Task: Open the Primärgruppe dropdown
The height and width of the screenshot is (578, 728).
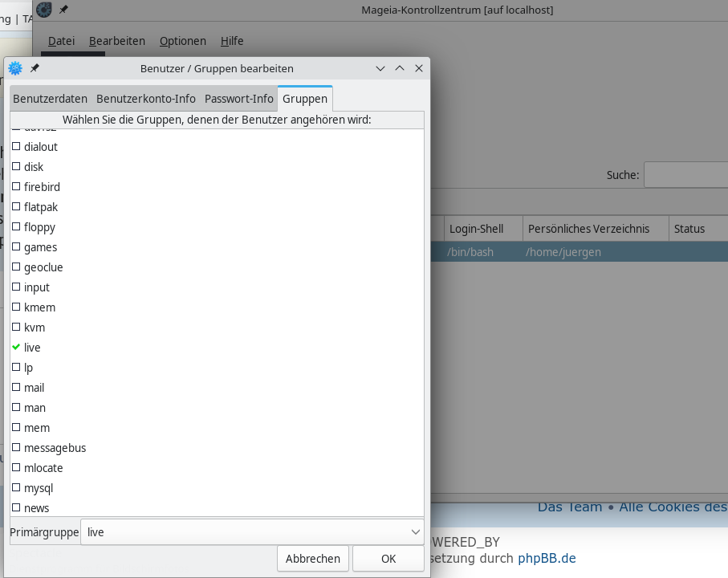Action: [252, 532]
